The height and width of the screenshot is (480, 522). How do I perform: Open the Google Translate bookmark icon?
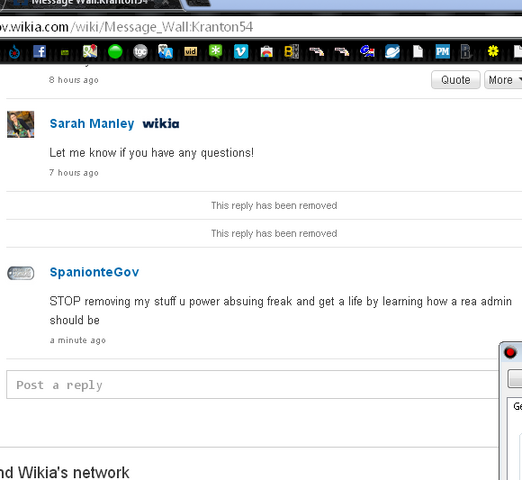click(165, 52)
